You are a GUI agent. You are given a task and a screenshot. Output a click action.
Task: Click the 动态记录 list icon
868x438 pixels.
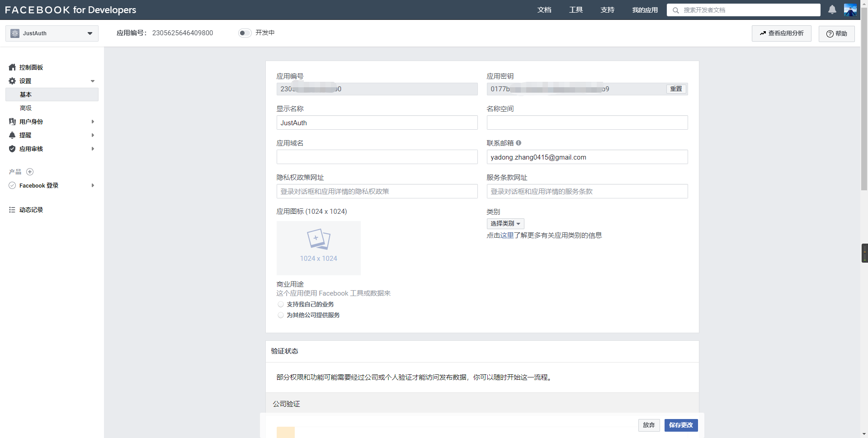12,210
